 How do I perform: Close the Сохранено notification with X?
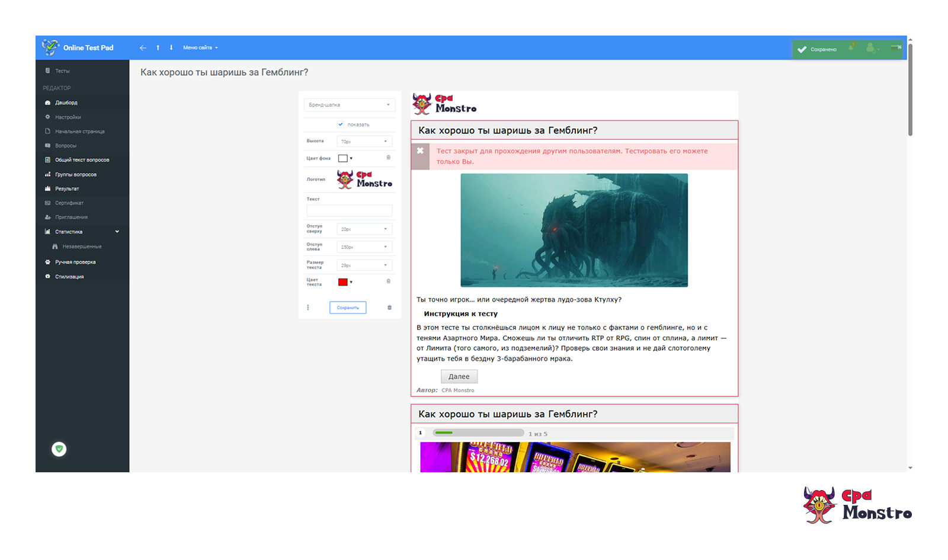coord(899,47)
